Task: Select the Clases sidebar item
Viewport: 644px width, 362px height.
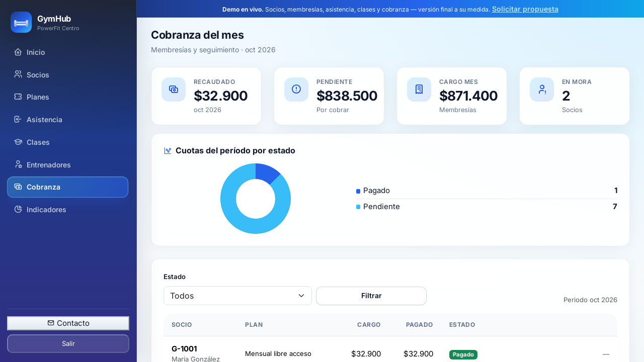Action: point(67,142)
